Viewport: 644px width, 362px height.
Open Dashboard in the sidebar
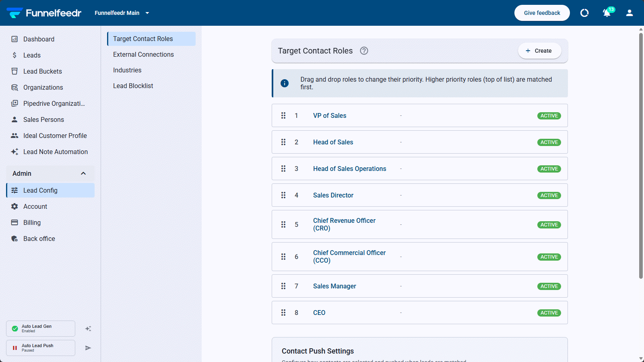click(50, 39)
